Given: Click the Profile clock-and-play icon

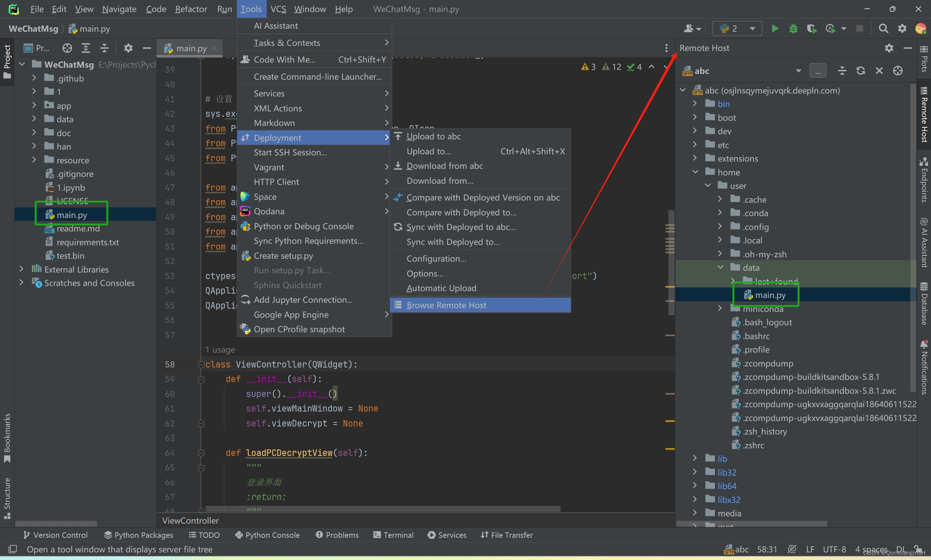Looking at the screenshot, I should (x=830, y=28).
